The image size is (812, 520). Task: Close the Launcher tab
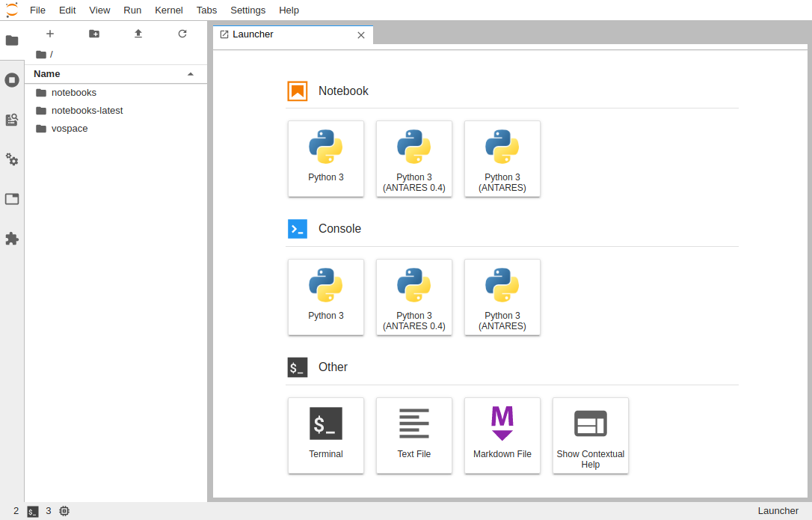coord(361,35)
